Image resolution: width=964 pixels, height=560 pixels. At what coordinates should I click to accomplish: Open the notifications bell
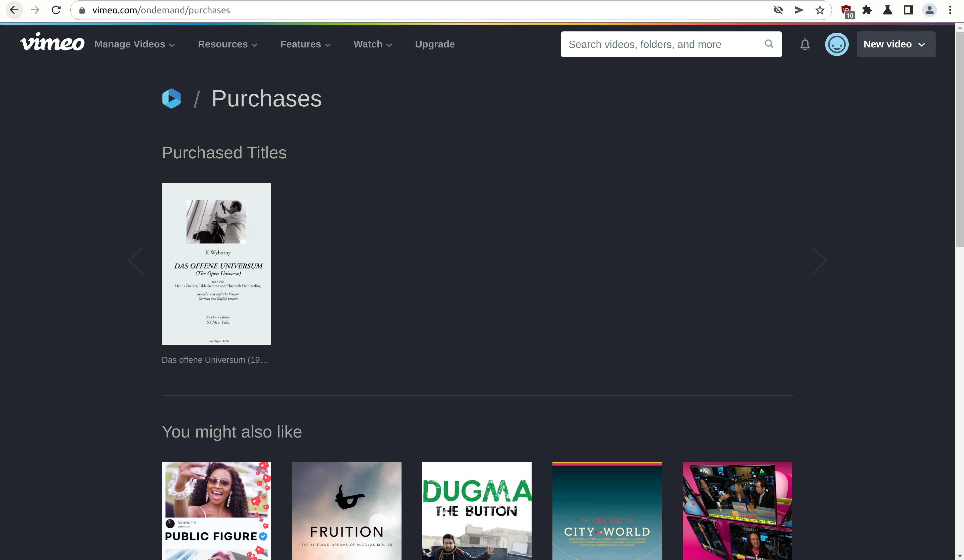[805, 44]
